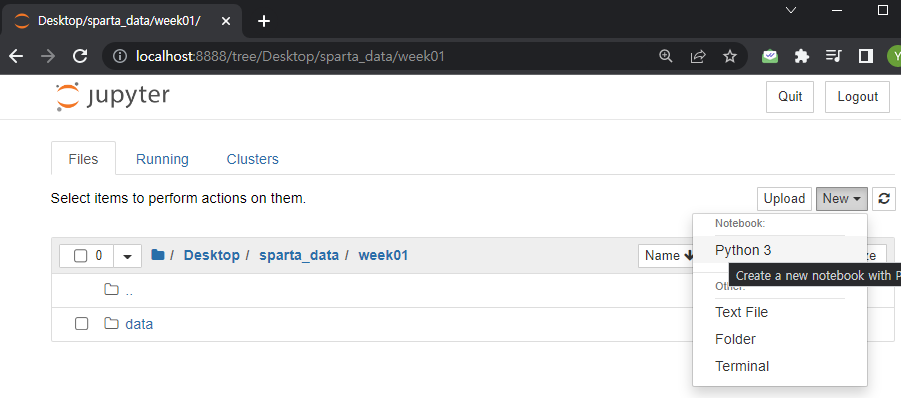Click the browser forward arrow

point(49,56)
